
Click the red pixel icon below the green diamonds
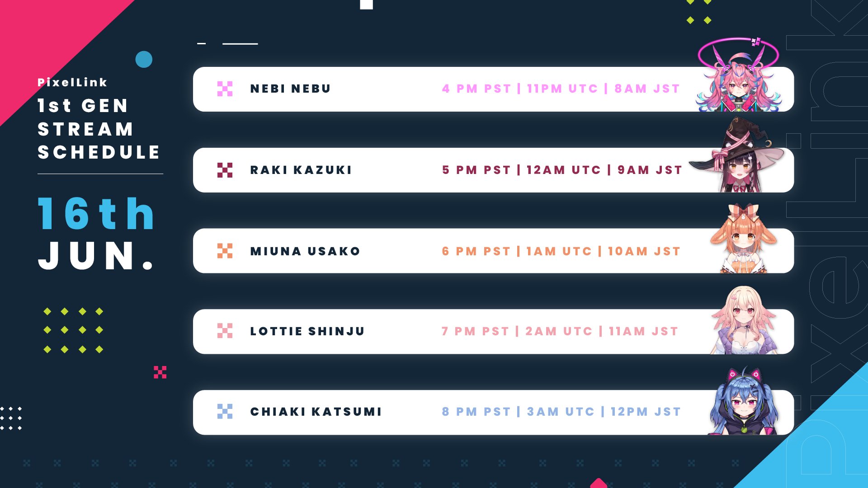coord(160,372)
